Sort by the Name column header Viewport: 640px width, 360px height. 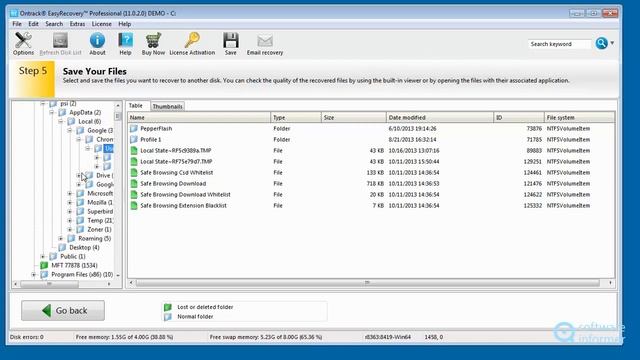[x=199, y=118]
